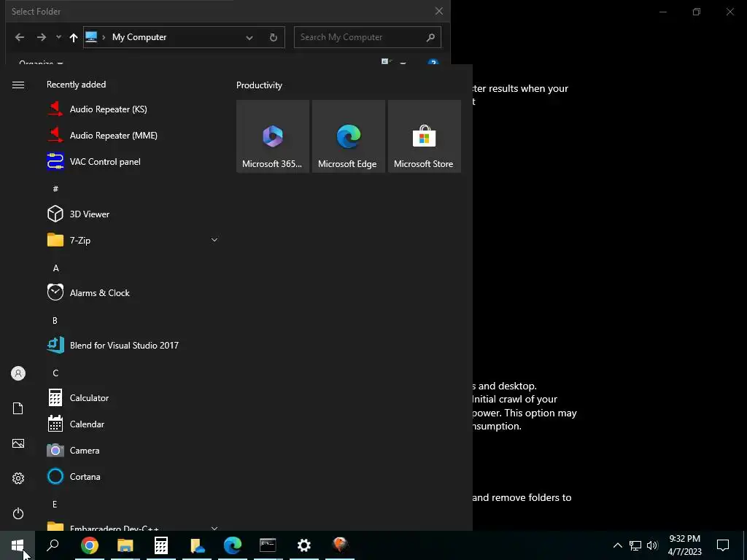
Task: Focus the Search My Computer field
Action: coord(368,37)
